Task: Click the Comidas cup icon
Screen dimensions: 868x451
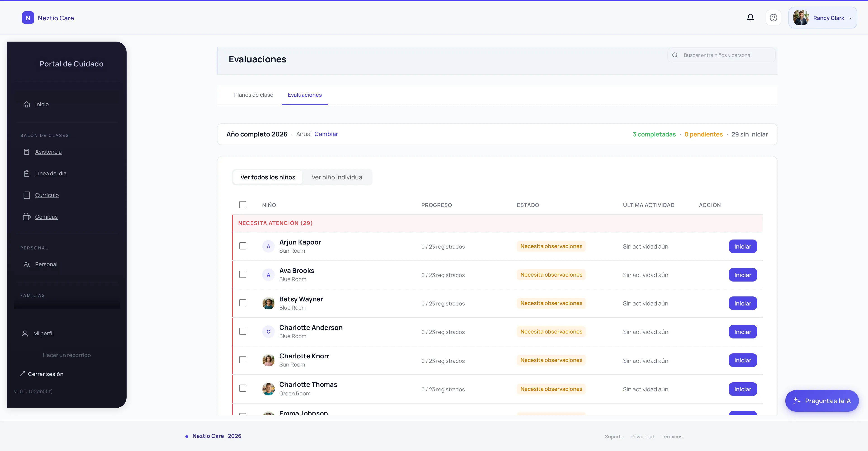Action: point(27,217)
